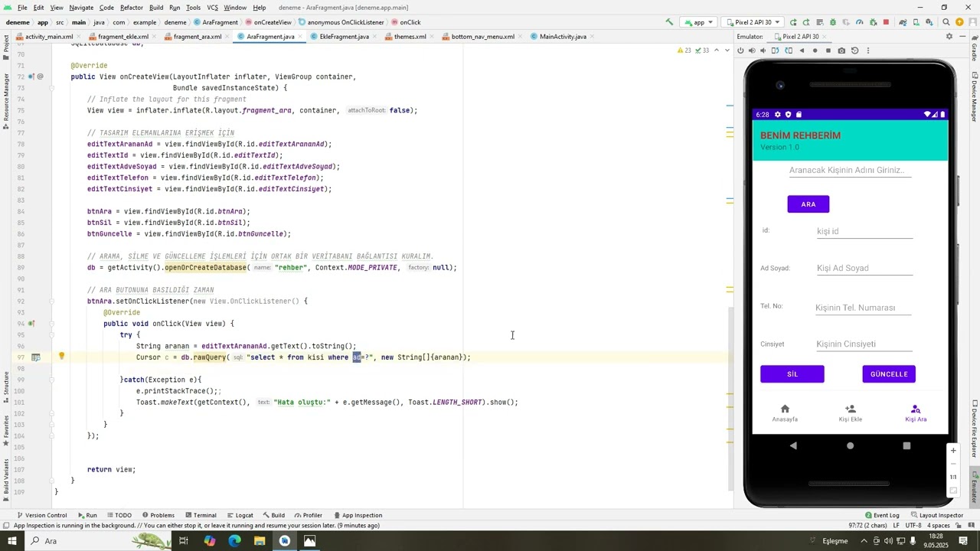Toggle the Favorites side panel
This screenshot has height=551, width=980.
pyautogui.click(x=5, y=430)
